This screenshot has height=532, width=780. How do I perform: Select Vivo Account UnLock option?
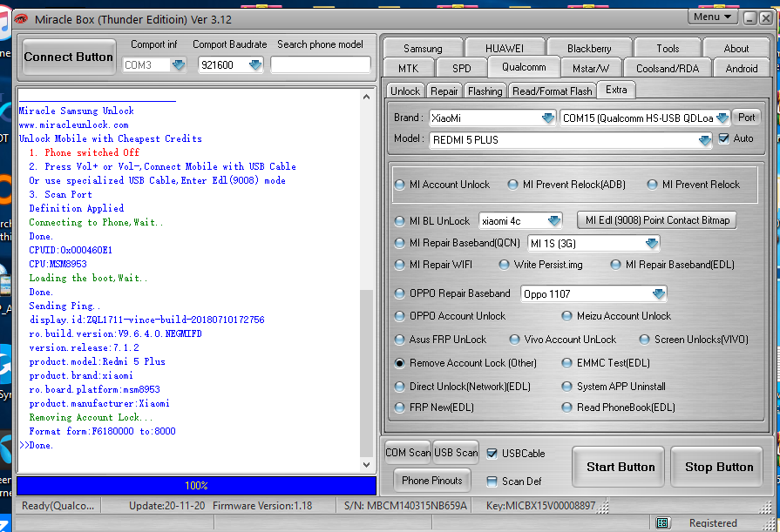563,339
